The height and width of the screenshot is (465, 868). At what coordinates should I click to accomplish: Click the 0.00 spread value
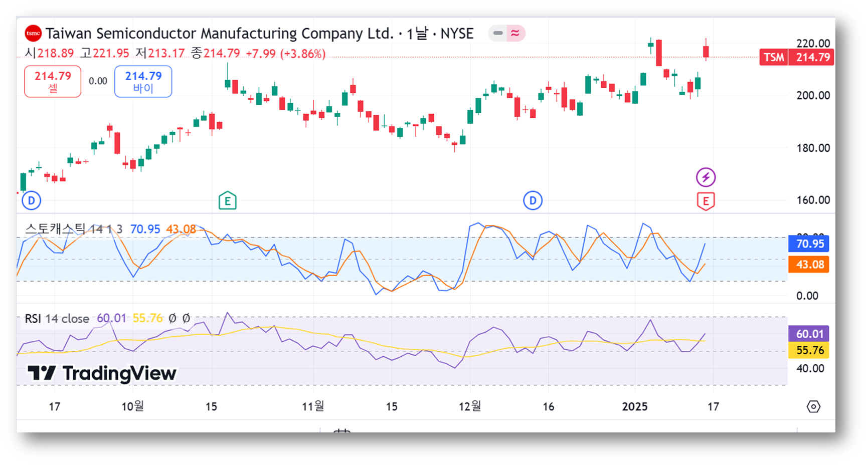click(x=98, y=81)
